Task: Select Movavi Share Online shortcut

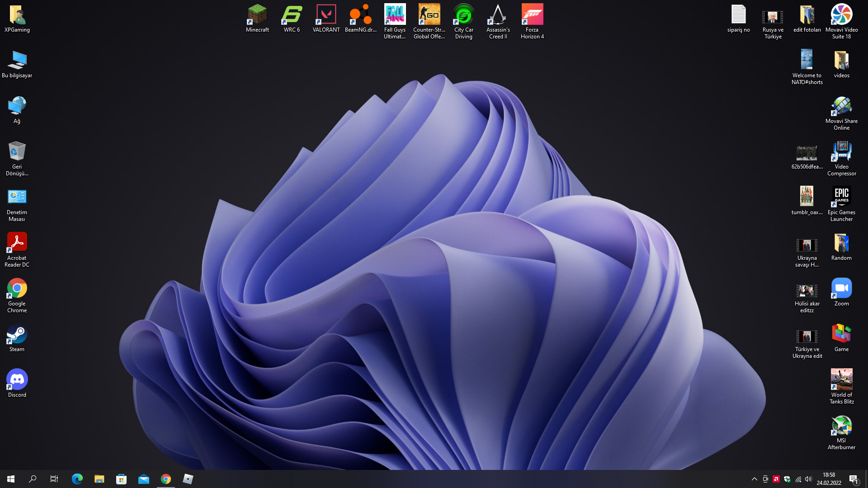Action: pos(842,113)
